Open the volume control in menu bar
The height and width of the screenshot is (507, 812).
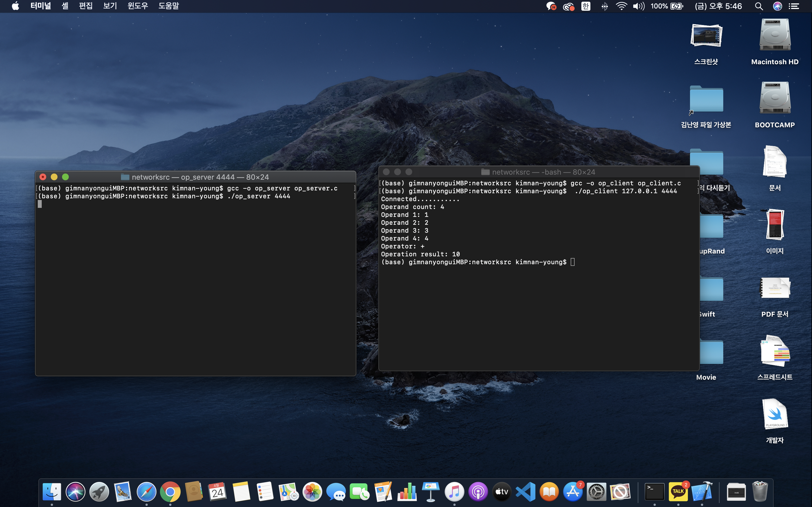pos(639,6)
